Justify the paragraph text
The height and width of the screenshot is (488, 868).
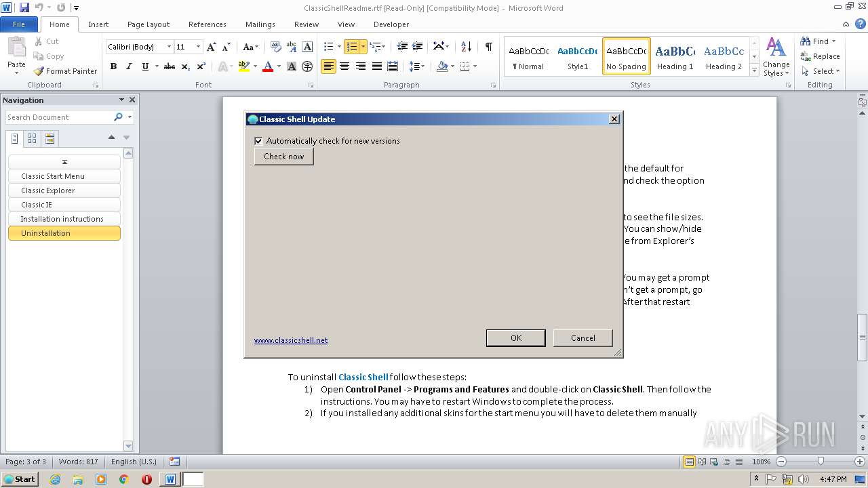[x=377, y=66]
